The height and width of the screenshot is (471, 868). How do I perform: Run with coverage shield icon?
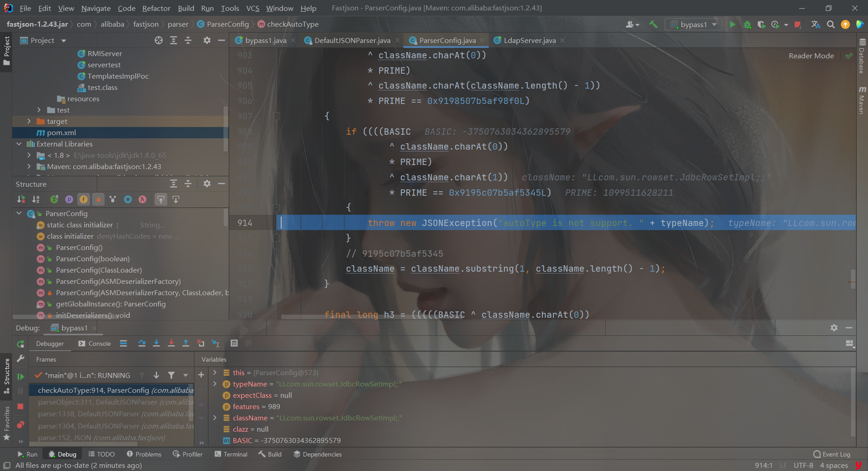[761, 24]
